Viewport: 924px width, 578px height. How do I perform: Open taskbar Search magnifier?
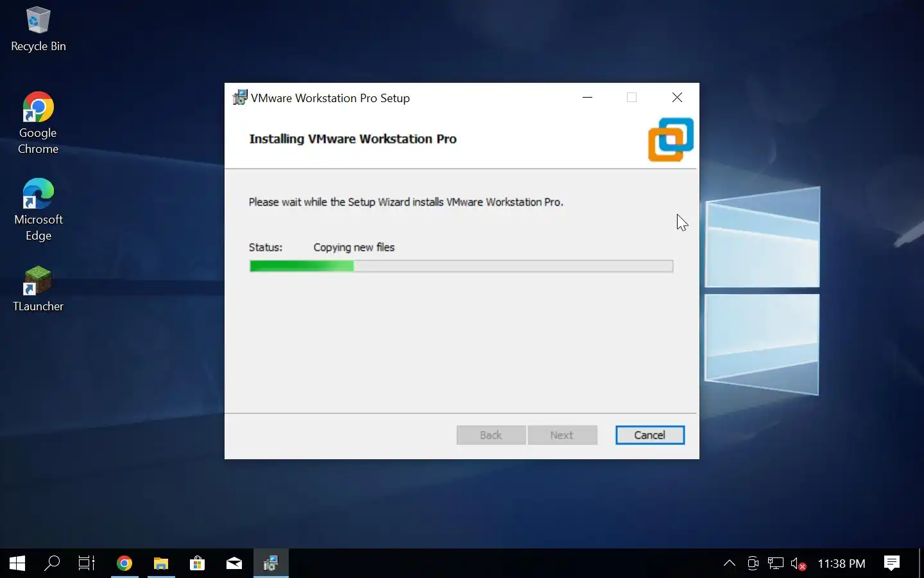tap(52, 563)
